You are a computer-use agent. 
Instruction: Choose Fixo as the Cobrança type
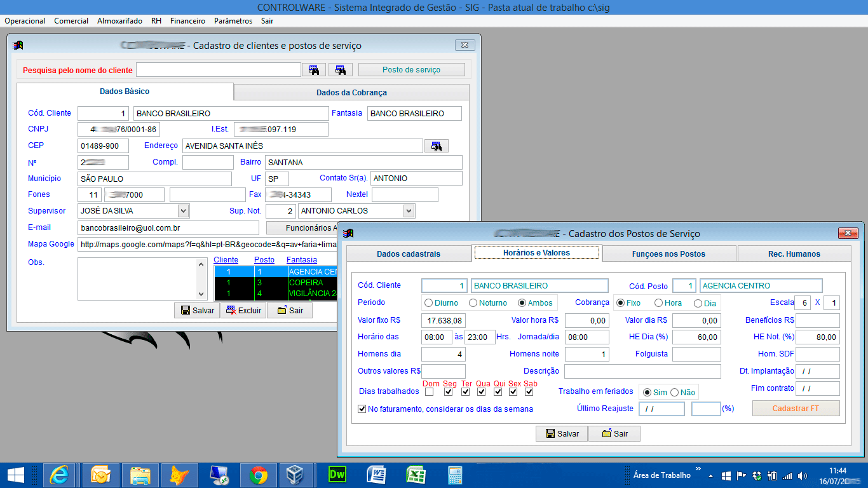coord(620,303)
